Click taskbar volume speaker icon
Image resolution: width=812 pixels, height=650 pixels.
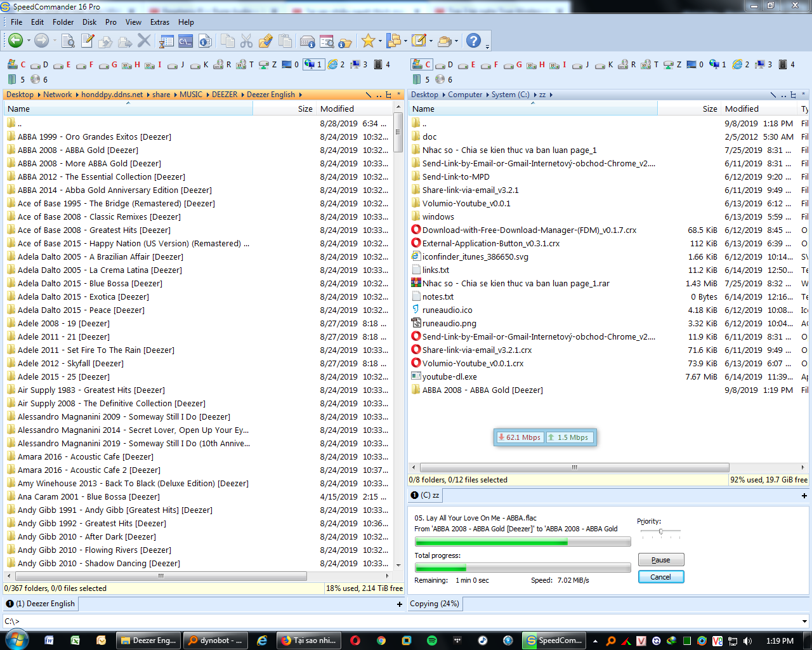747,640
